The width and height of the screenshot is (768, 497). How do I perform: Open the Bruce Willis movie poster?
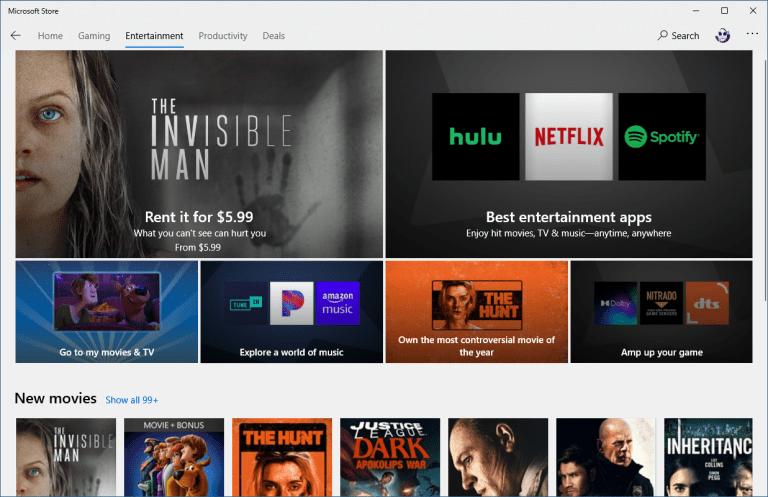[606, 457]
